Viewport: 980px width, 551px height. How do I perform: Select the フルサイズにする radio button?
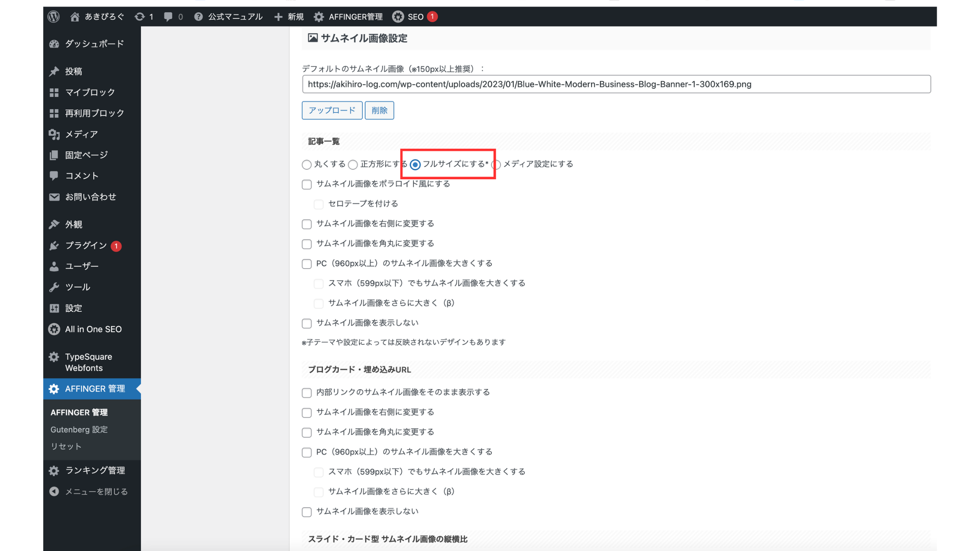click(x=415, y=164)
